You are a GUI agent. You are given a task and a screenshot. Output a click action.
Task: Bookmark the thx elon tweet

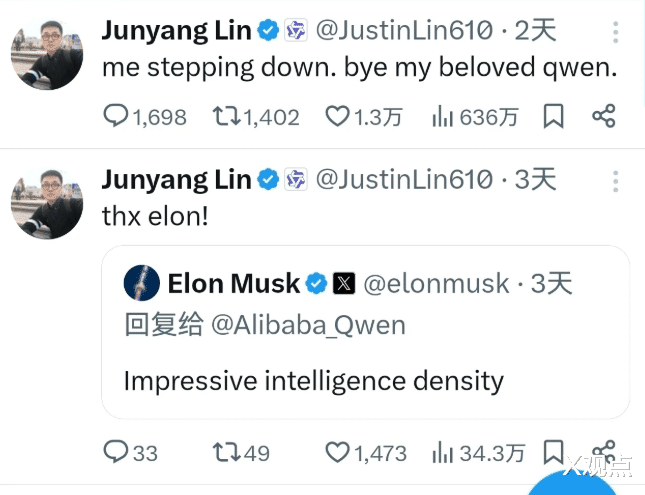554,452
